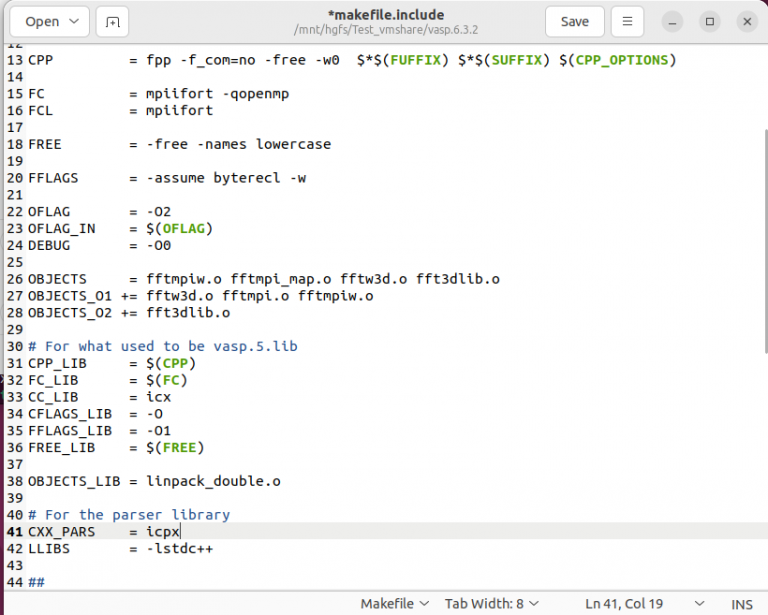Click the parser library comment line
Viewport: 768px width, 615px height.
coord(129,515)
